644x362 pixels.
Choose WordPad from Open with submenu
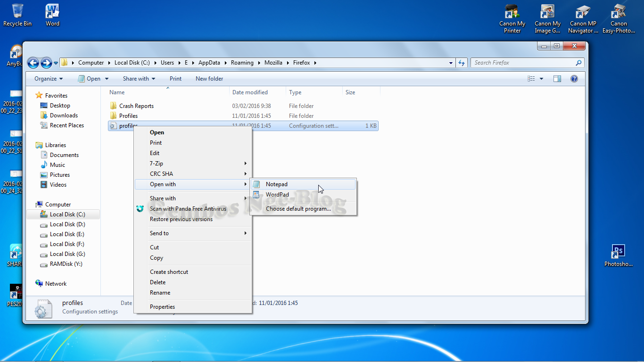click(x=303, y=195)
